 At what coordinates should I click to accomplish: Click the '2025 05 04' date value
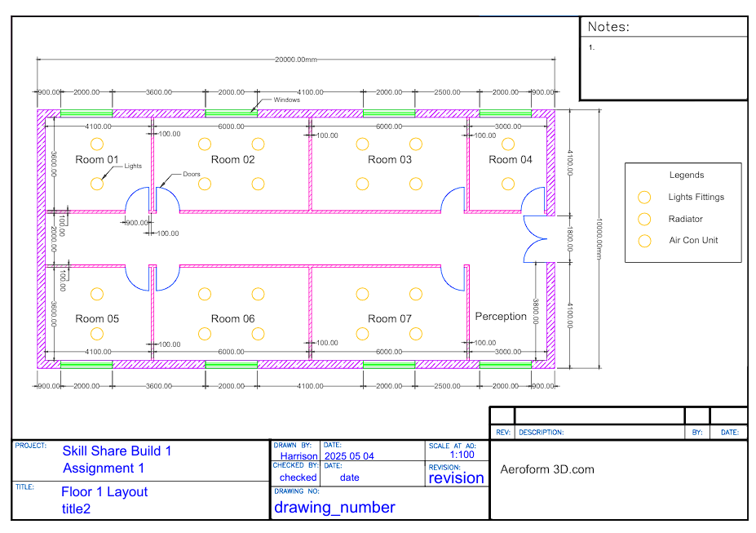[x=349, y=456]
